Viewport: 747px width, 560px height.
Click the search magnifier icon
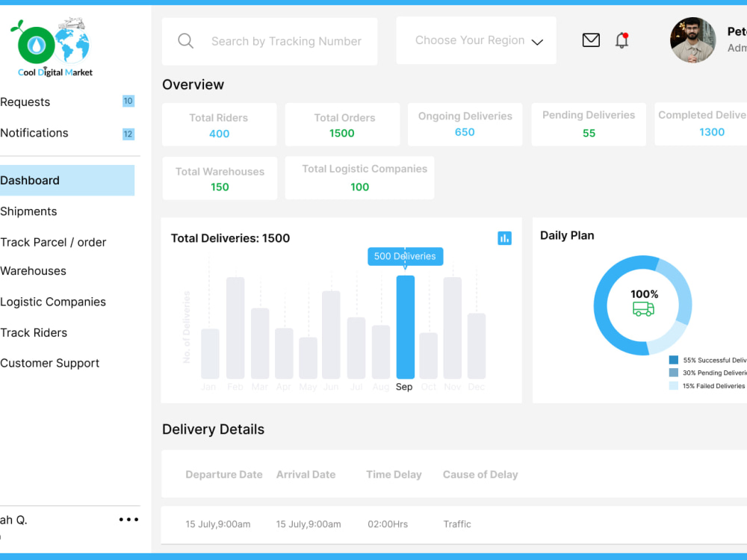tap(185, 41)
